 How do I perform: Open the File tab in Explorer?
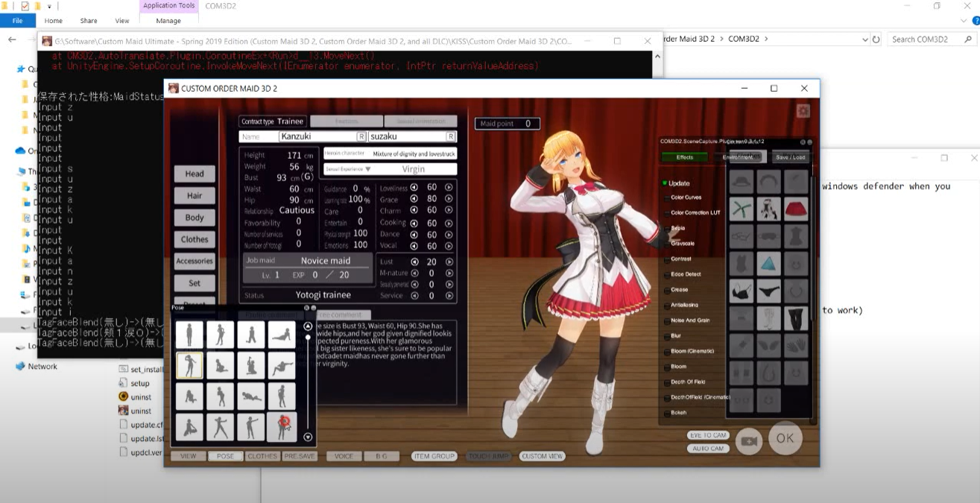tap(18, 20)
